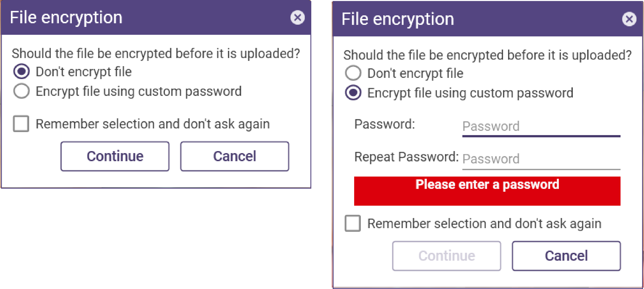Image resolution: width=644 pixels, height=289 pixels.
Task: Click the red "Please enter a password" banner
Action: click(487, 191)
